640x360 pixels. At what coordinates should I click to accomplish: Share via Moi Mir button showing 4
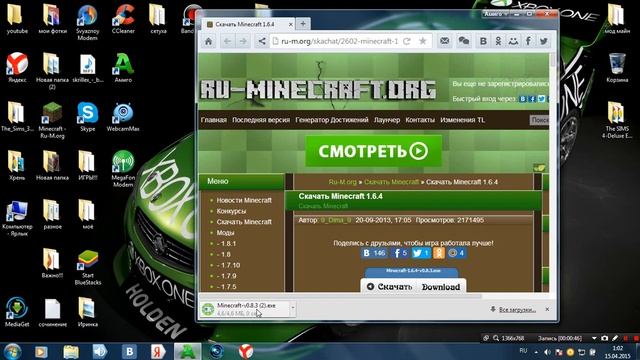(456, 253)
